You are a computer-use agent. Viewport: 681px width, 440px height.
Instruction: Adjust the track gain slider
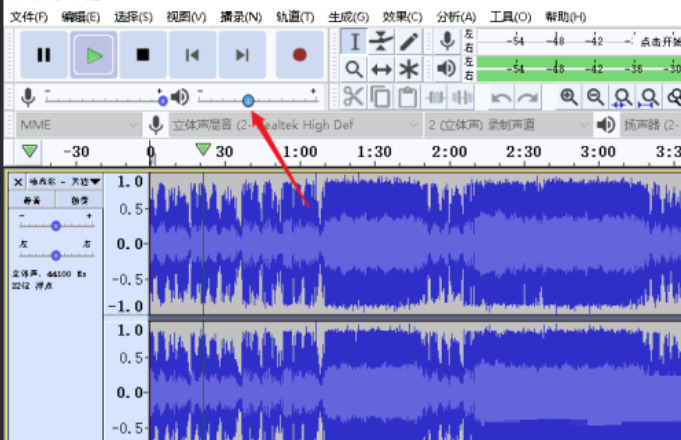coord(56,225)
